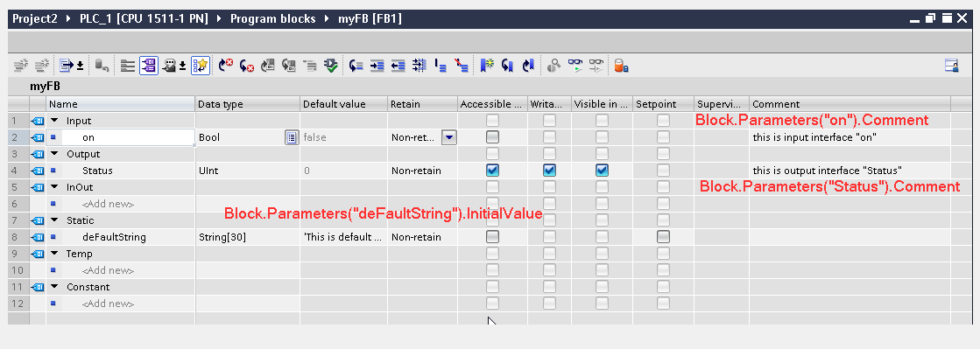The height and width of the screenshot is (349, 980).
Task: Click the red-slashed lines icon
Action: (x=462, y=65)
